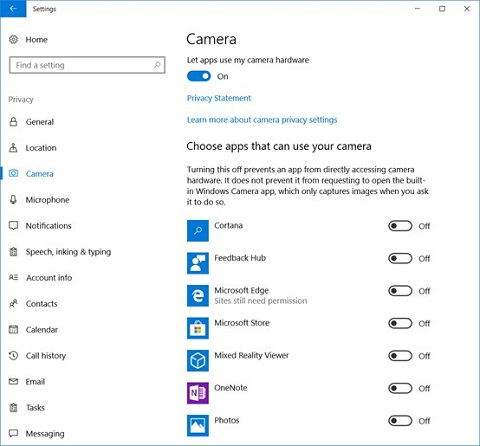Click the Mixed Reality Viewer label
This screenshot has height=446, width=480.
252,355
